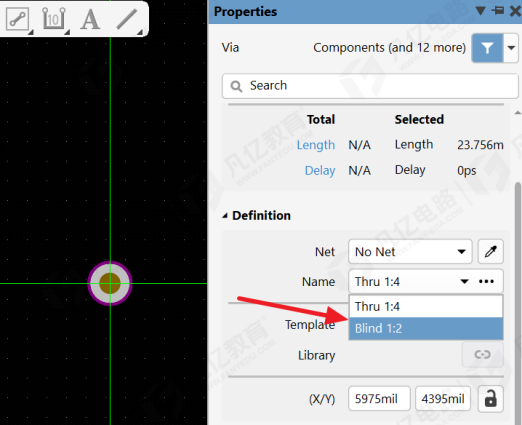Click the Length link under Total
This screenshot has width=522, height=425.
pos(316,145)
